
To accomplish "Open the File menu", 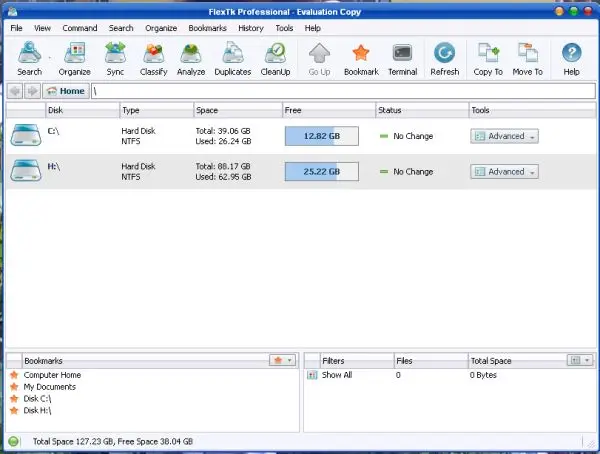I will pos(16,28).
